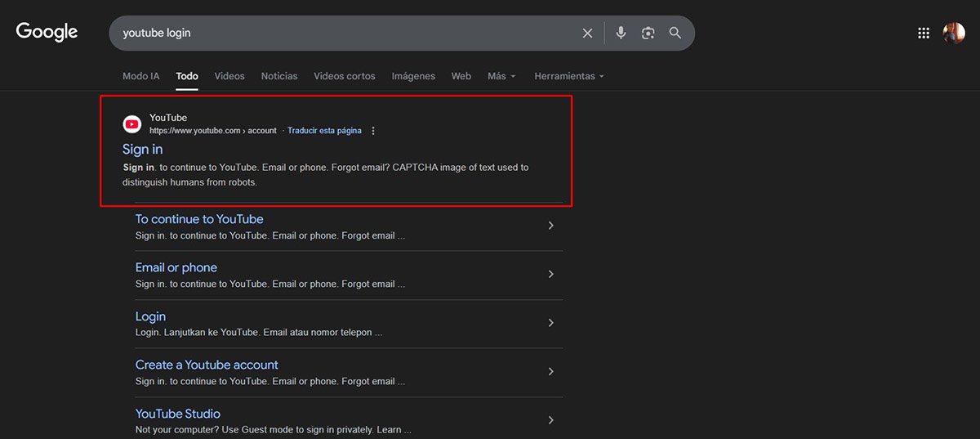Clear the search box with the X icon
980x439 pixels.
(587, 34)
